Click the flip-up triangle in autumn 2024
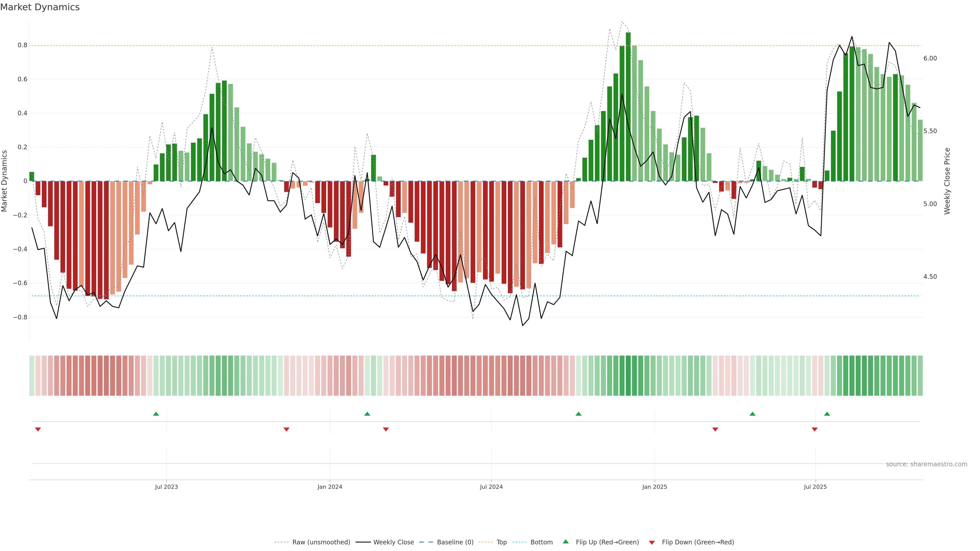The image size is (980, 551). pos(579,414)
